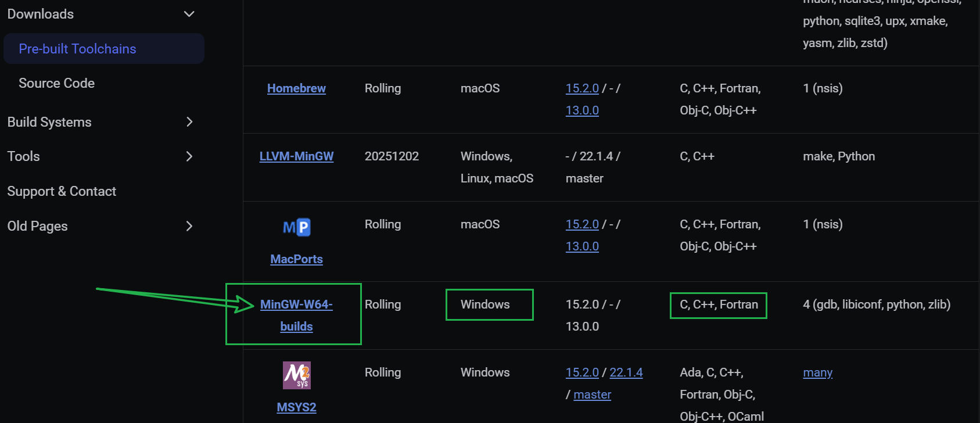Open Homebrew's 13.0.0 version link
The image size is (980, 423).
pos(582,110)
